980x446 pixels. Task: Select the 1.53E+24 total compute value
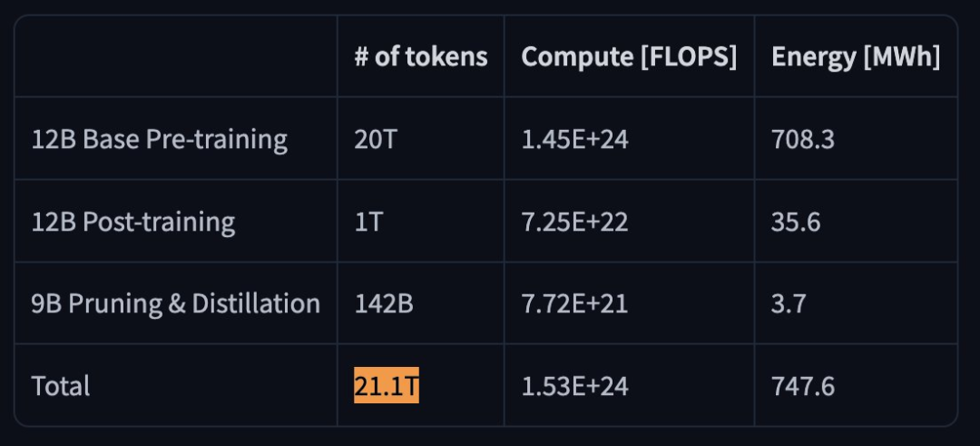[574, 386]
